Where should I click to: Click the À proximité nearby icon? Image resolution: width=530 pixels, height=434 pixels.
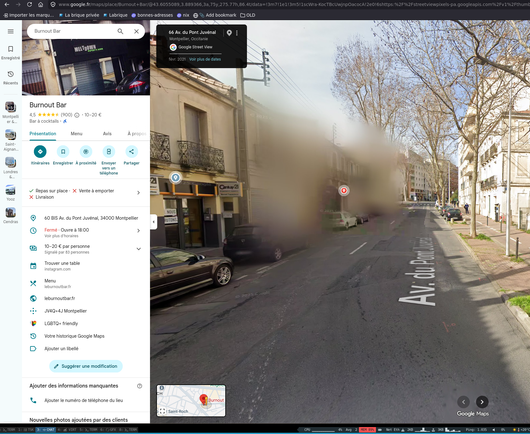86,151
